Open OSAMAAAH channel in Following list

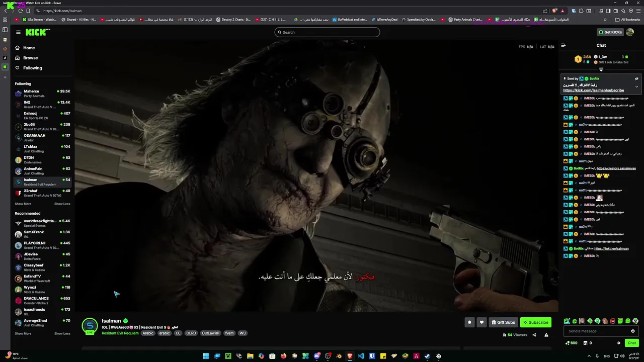coord(42,138)
